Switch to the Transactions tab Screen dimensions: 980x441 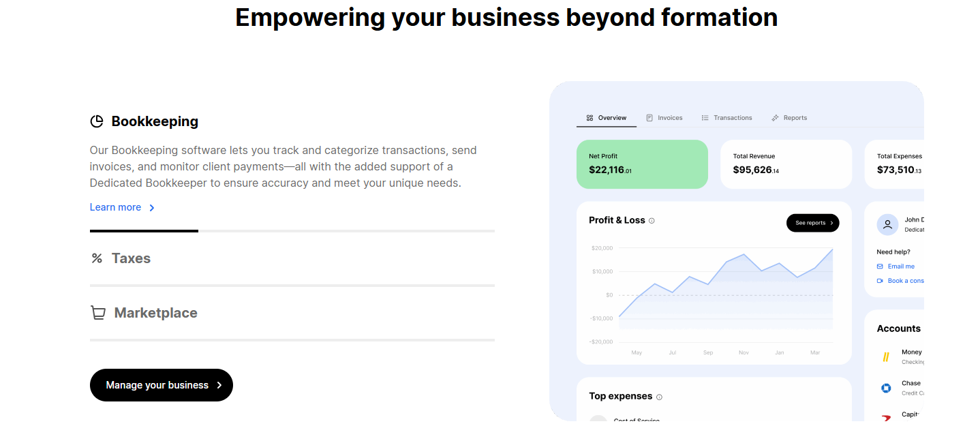[x=726, y=118]
